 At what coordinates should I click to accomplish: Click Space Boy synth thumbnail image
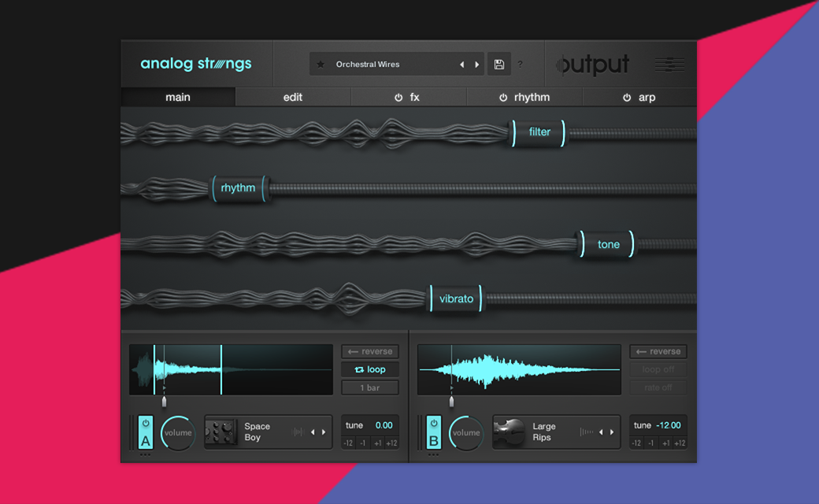click(220, 432)
